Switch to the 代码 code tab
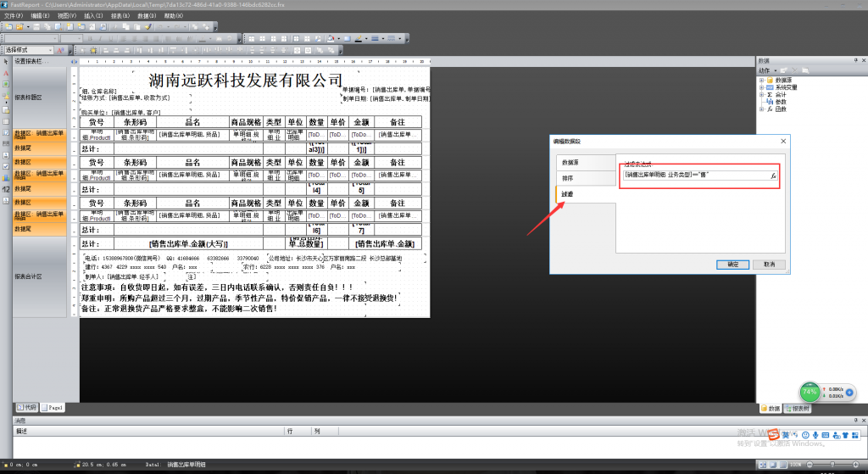 click(x=26, y=408)
